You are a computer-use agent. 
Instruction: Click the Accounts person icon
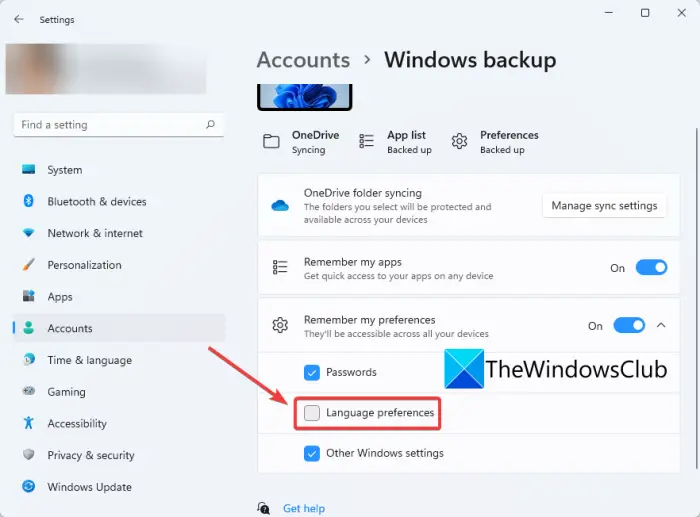[29, 328]
